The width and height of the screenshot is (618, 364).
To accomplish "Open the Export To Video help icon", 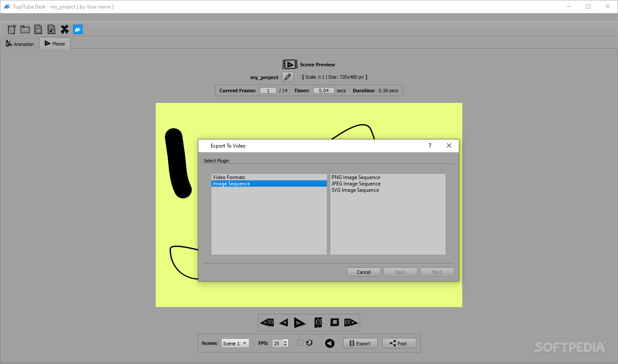I will (429, 145).
